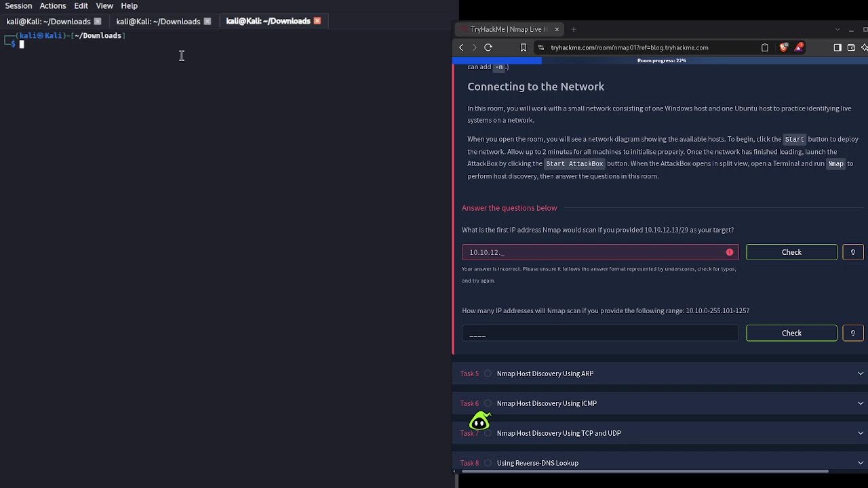Switch to second kali Downloads terminal tab
Screen dimensions: 868x488
158,21
